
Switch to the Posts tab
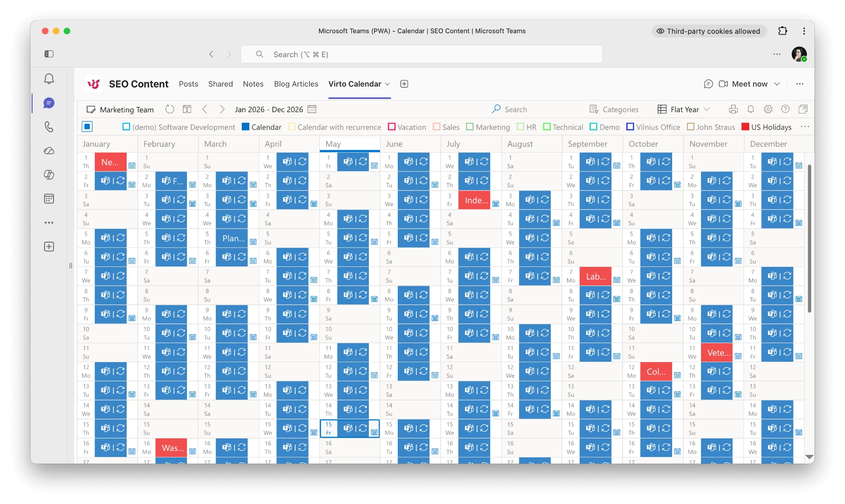click(x=189, y=84)
